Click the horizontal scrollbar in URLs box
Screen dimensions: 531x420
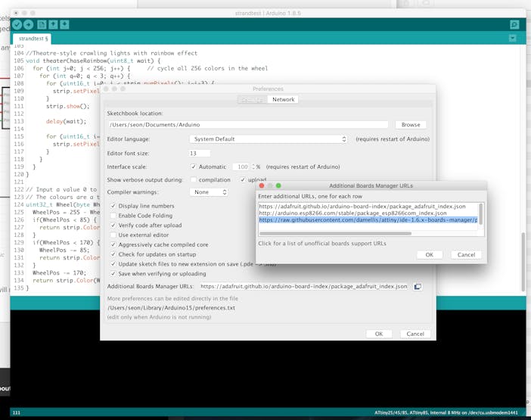point(335,233)
